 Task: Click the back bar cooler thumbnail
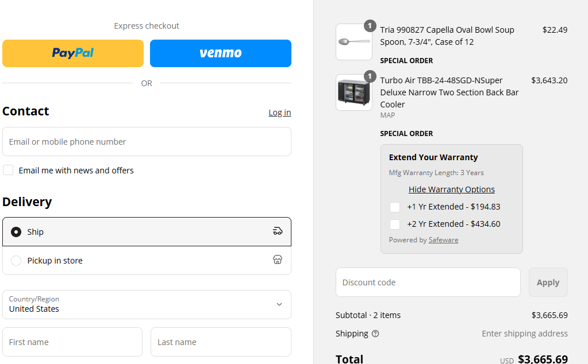[354, 92]
